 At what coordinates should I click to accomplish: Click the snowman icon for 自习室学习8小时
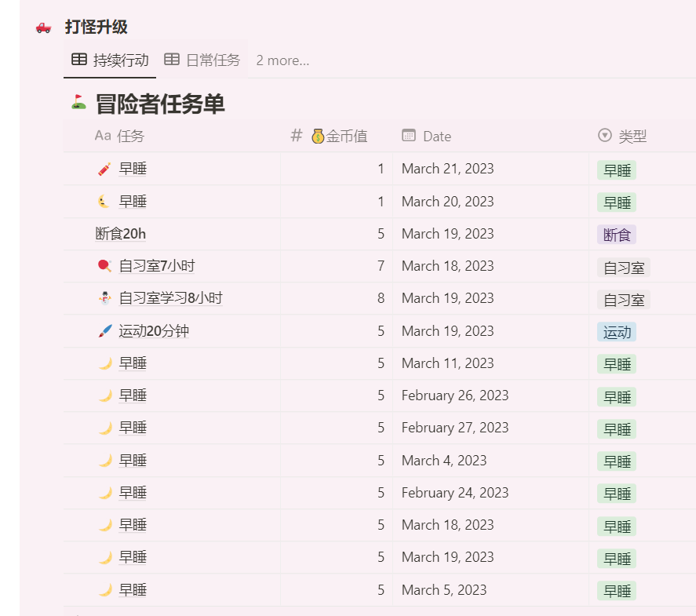[104, 298]
